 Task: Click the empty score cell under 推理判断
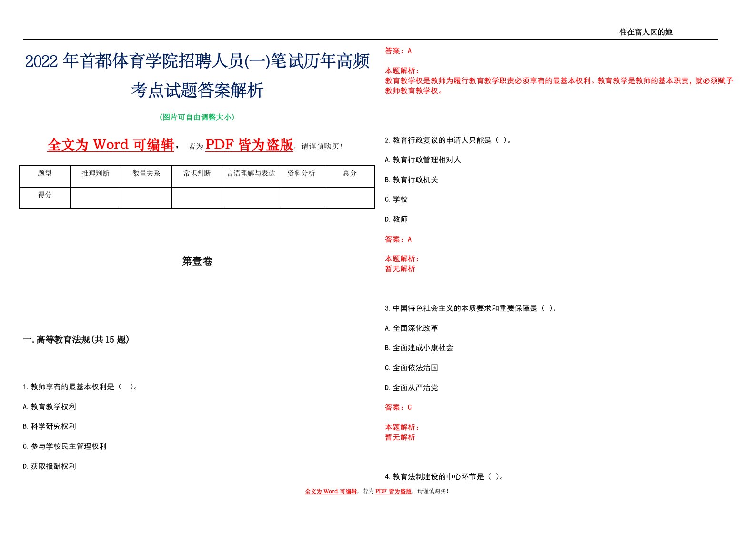coord(95,198)
